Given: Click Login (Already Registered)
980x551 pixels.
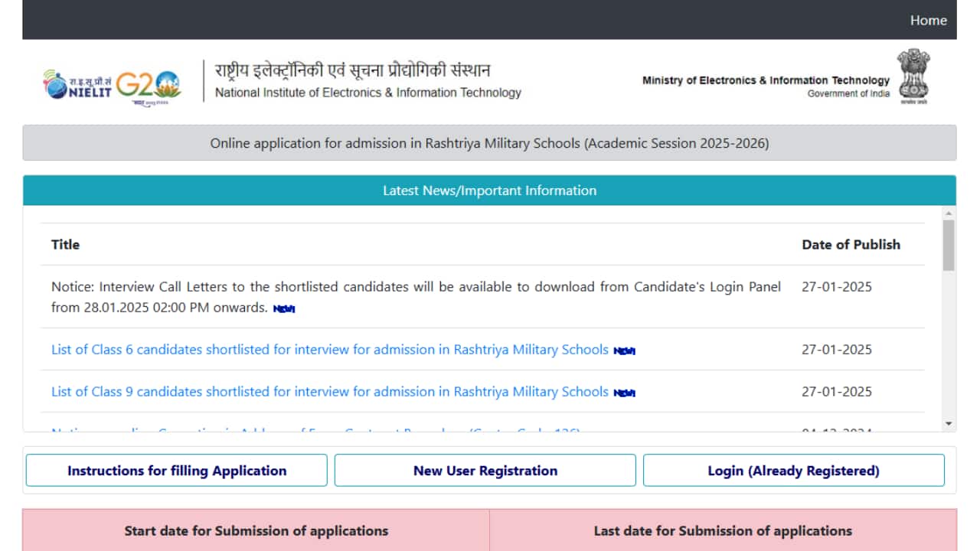Looking at the screenshot, I should click(x=793, y=470).
